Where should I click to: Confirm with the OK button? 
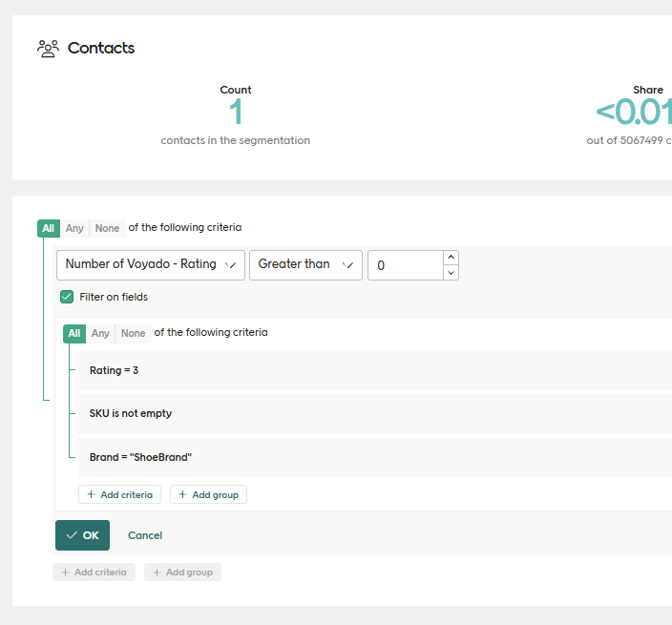[x=82, y=535]
